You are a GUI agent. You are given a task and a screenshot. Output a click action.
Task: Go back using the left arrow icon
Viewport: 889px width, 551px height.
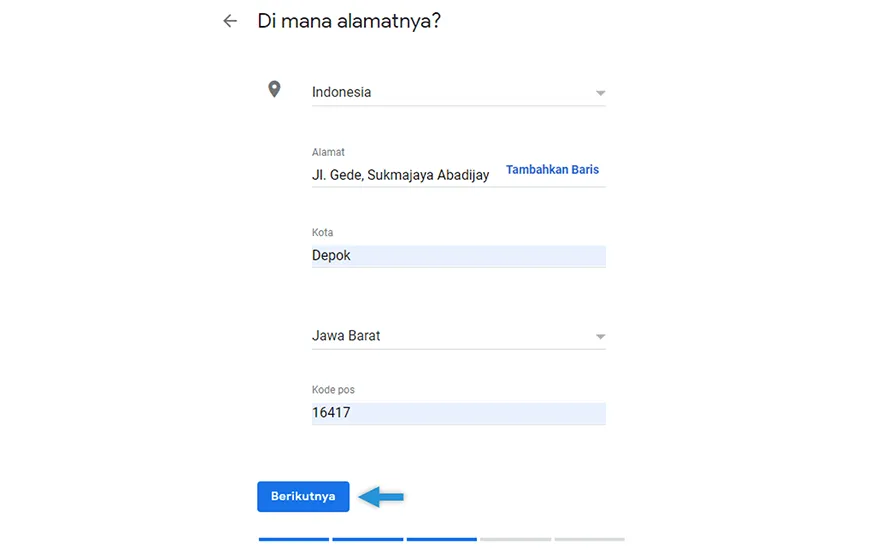tap(230, 22)
